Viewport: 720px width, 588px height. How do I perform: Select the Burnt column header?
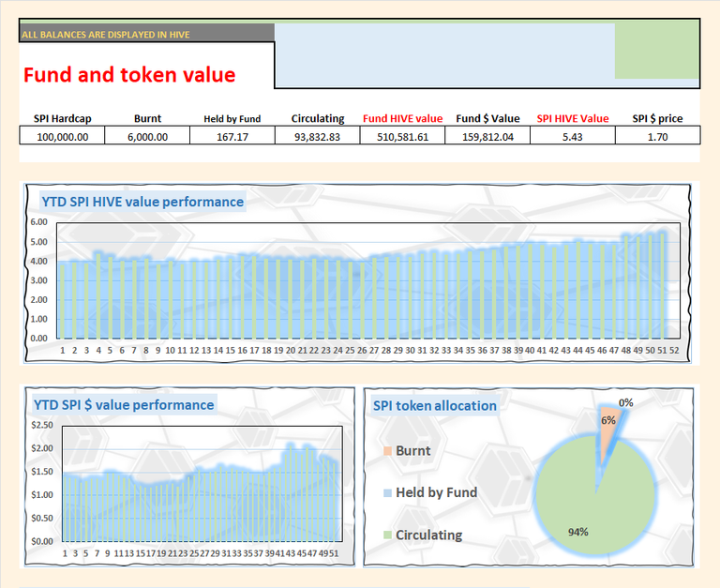click(x=147, y=118)
